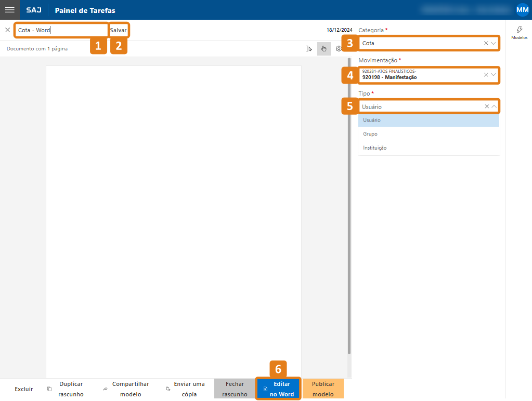532x401 pixels.
Task: Click Salvar next to document name
Action: point(119,30)
